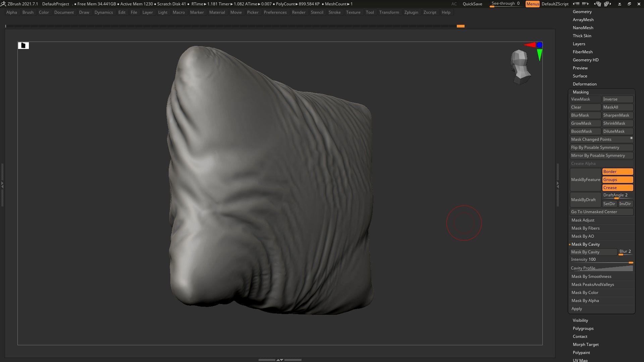Click the MaskByDraft button
The width and height of the screenshot is (644, 362).
[585, 200]
